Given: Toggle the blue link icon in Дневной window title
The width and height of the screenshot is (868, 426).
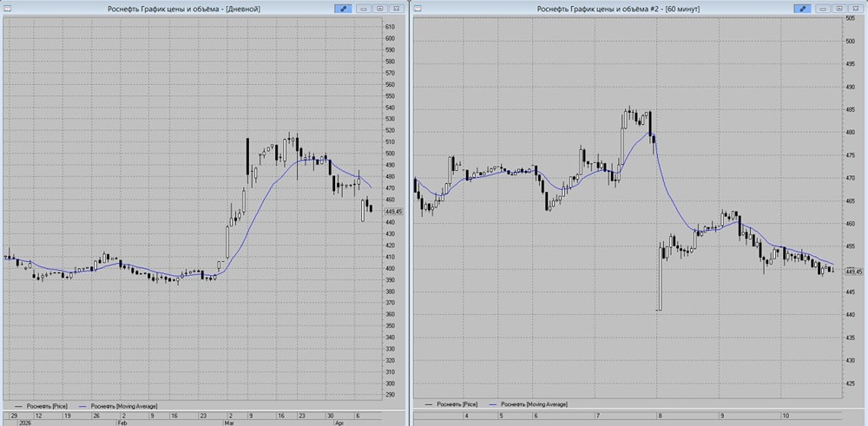Looking at the screenshot, I should tap(343, 9).
